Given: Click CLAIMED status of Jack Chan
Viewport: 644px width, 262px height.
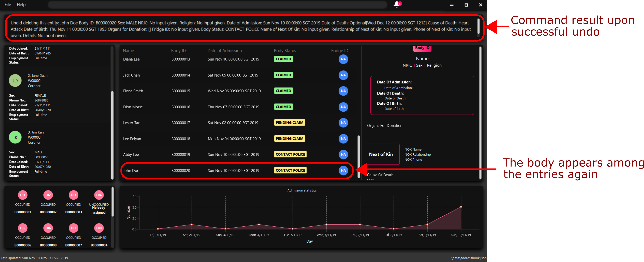Looking at the screenshot, I should coord(283,75).
